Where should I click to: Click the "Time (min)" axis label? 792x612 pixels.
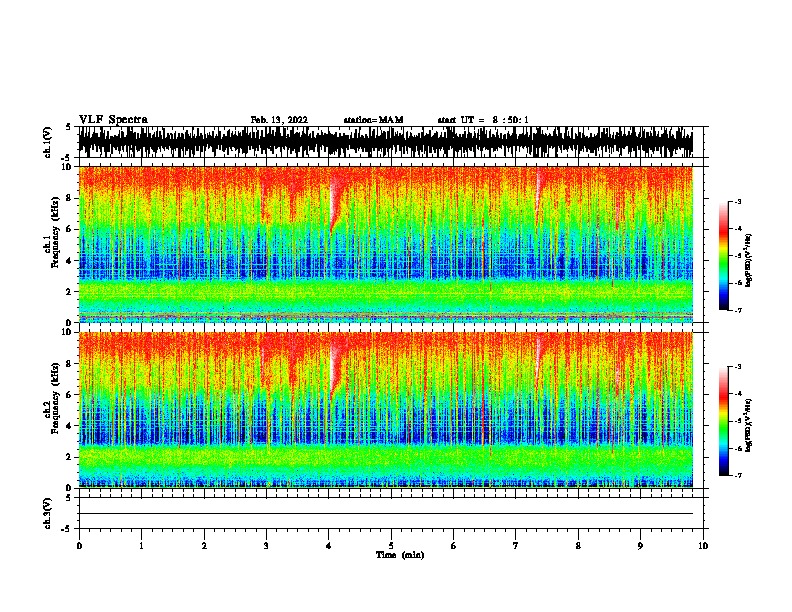(400, 555)
